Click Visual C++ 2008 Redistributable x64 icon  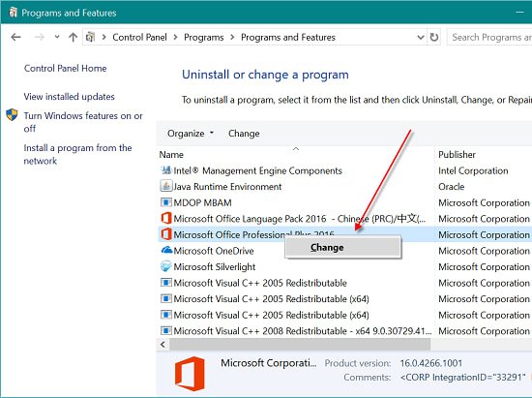click(x=166, y=330)
